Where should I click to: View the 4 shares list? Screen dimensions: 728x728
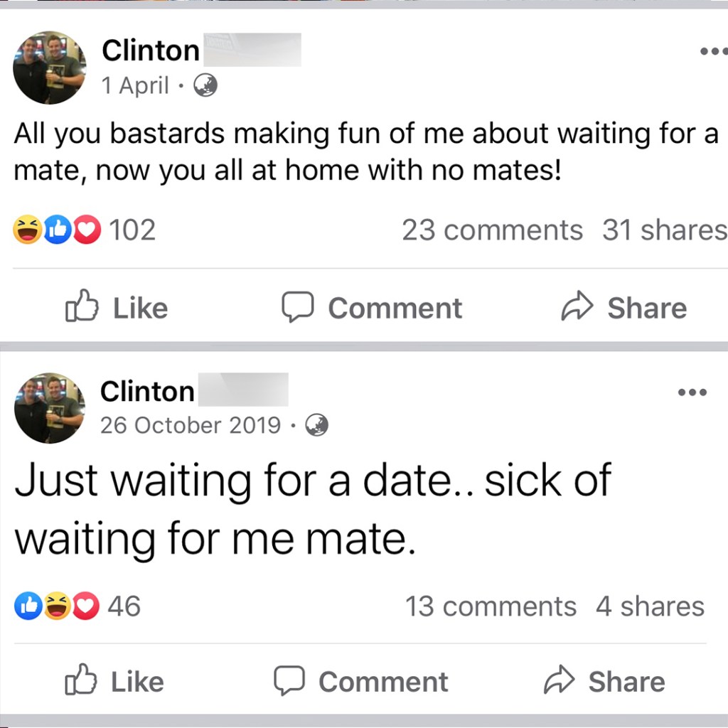pyautogui.click(x=650, y=606)
